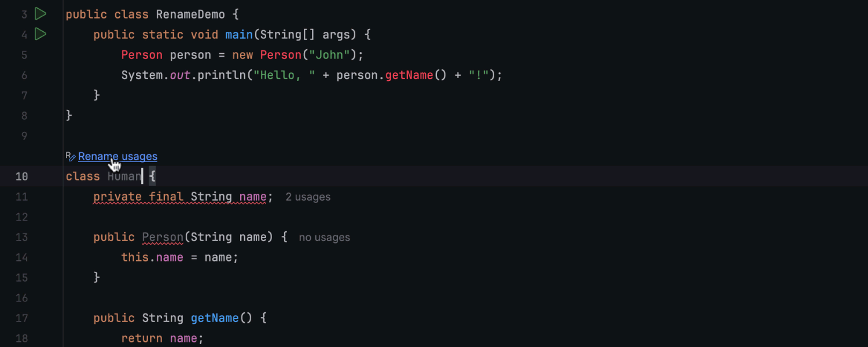Click the italic out field of System
868x347 pixels.
180,75
